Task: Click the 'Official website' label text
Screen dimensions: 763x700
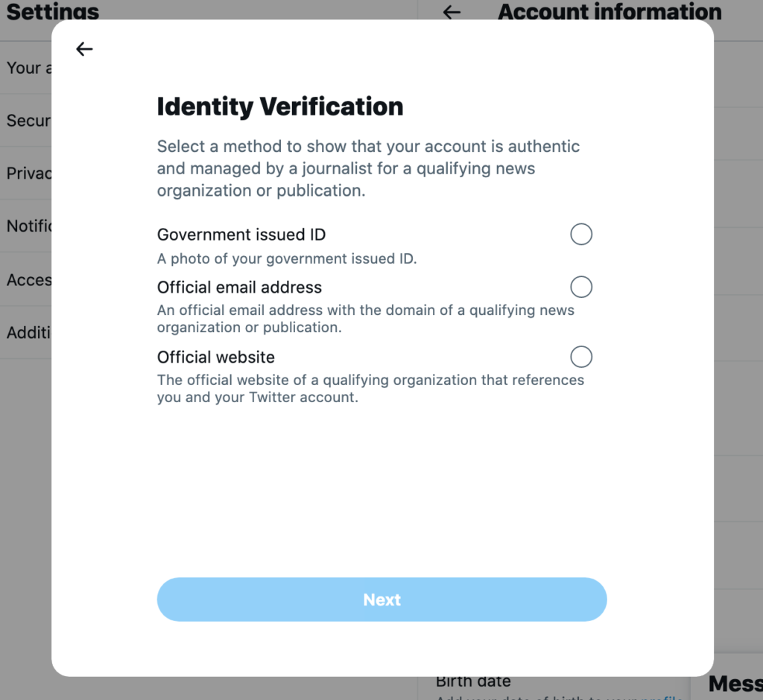Action: click(x=216, y=357)
